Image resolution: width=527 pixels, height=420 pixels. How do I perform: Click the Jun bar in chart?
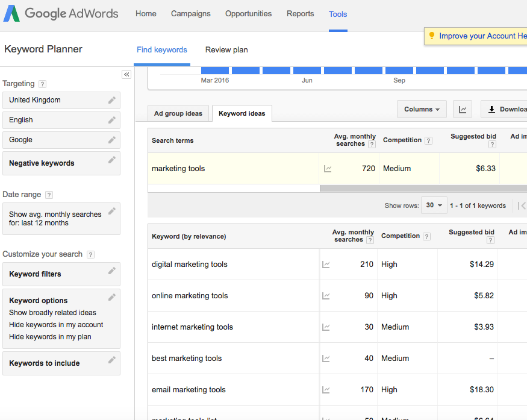(307, 71)
